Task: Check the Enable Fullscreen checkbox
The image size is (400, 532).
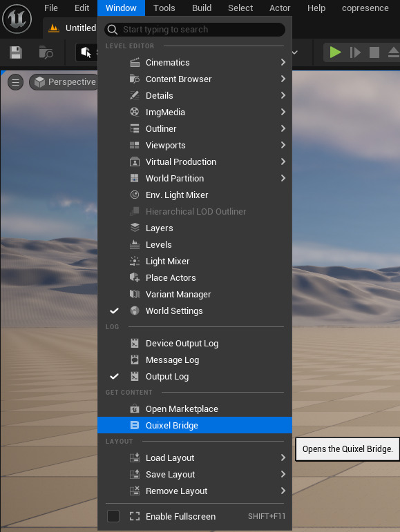Action: [x=113, y=516]
